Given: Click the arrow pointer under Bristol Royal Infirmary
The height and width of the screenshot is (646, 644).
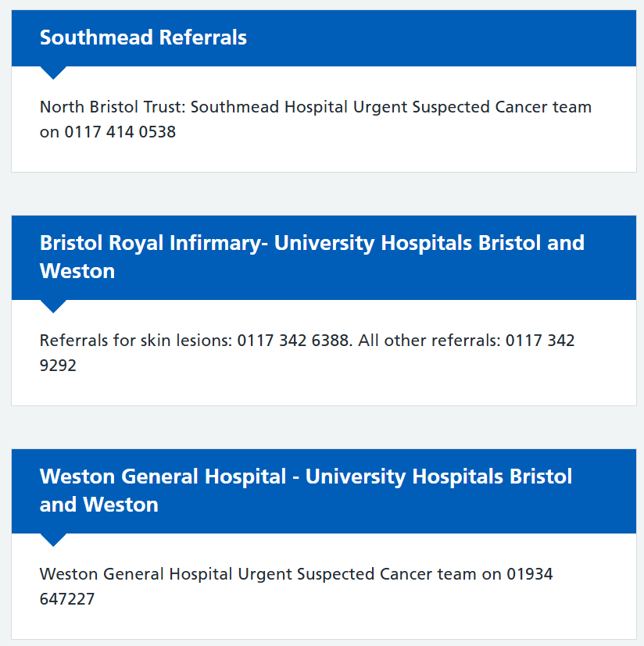Looking at the screenshot, I should 53,306.
